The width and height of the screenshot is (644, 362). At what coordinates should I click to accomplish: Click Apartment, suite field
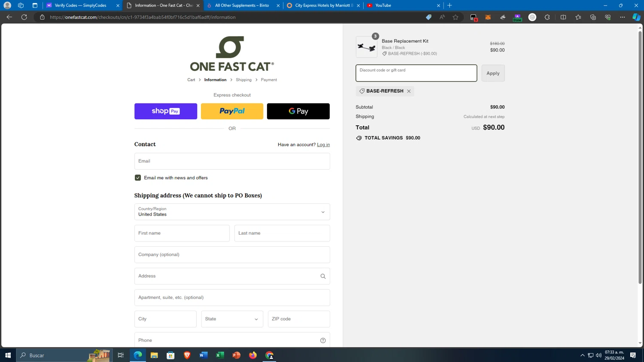[232, 298]
